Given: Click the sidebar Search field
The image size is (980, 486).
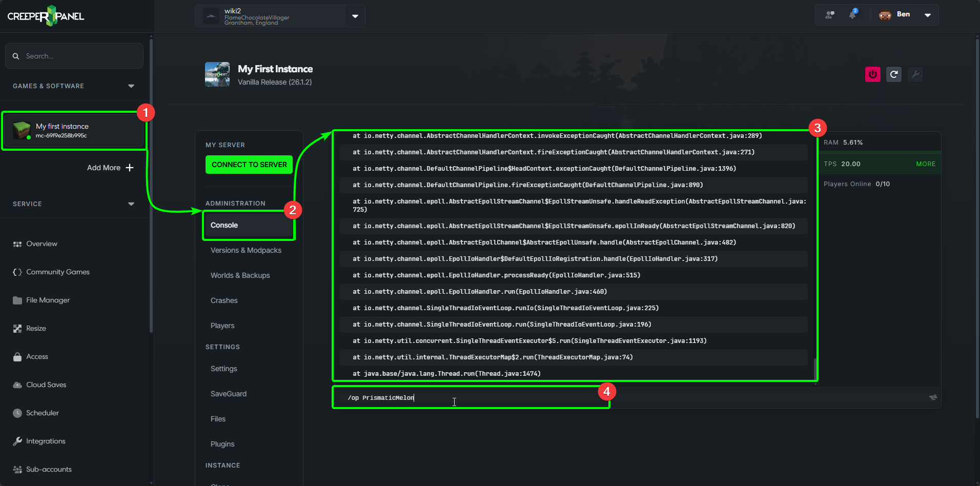Looking at the screenshot, I should (x=74, y=56).
